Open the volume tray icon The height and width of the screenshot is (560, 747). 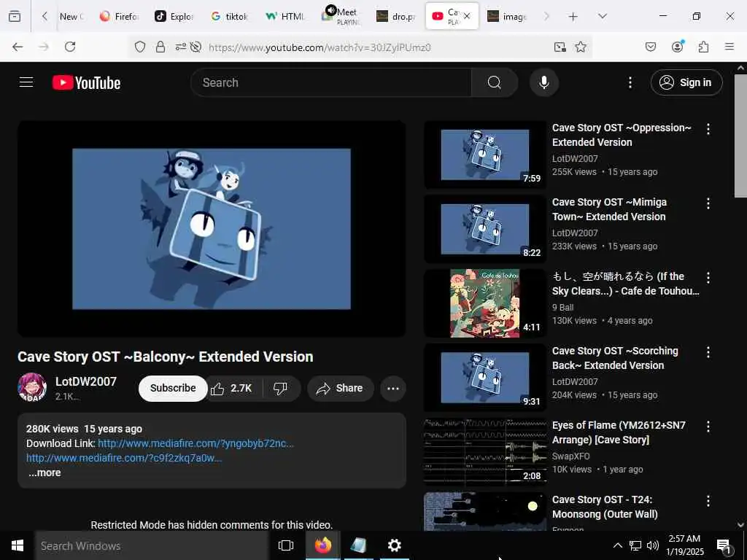coord(653,545)
